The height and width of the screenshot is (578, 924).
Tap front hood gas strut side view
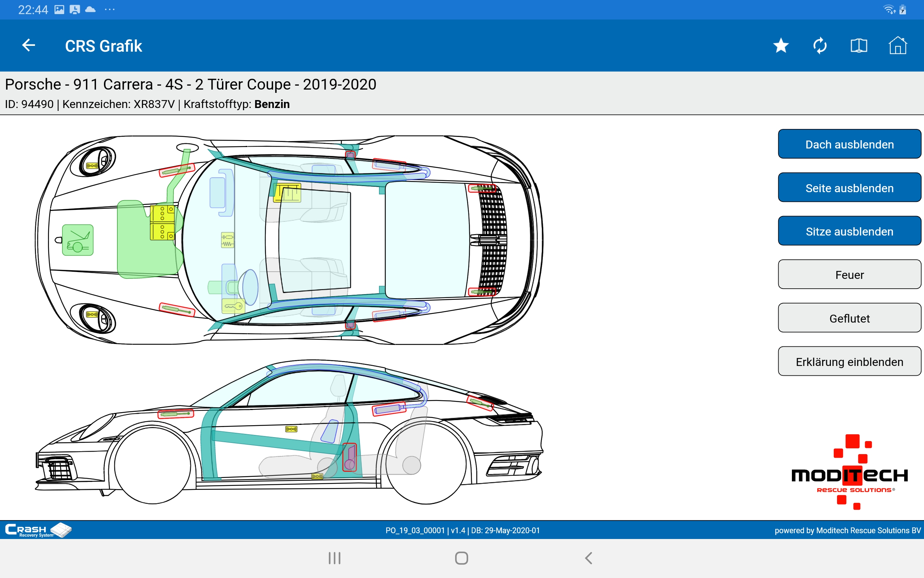pyautogui.click(x=176, y=414)
